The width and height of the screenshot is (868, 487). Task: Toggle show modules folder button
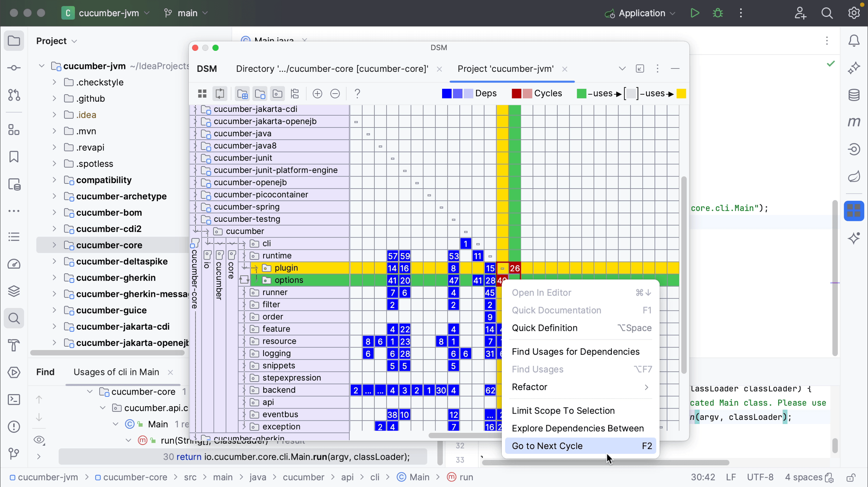point(260,94)
